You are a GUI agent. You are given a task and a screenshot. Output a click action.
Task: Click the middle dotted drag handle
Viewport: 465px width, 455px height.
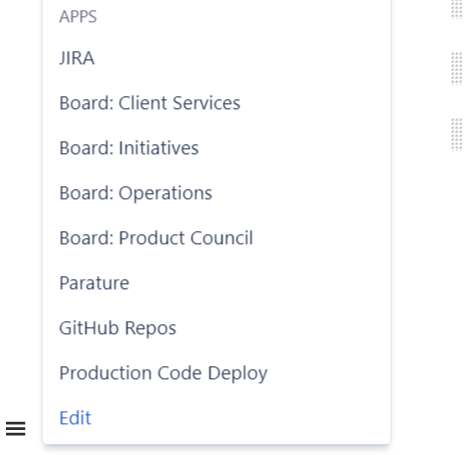click(x=457, y=68)
